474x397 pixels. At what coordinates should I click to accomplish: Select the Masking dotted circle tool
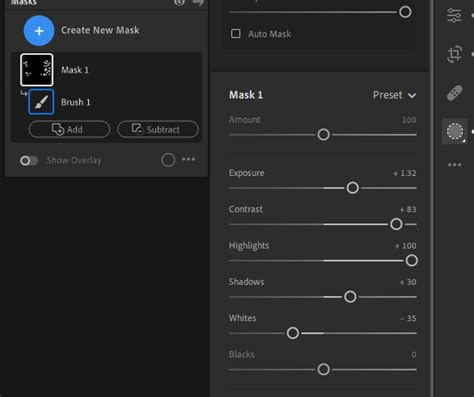point(455,131)
